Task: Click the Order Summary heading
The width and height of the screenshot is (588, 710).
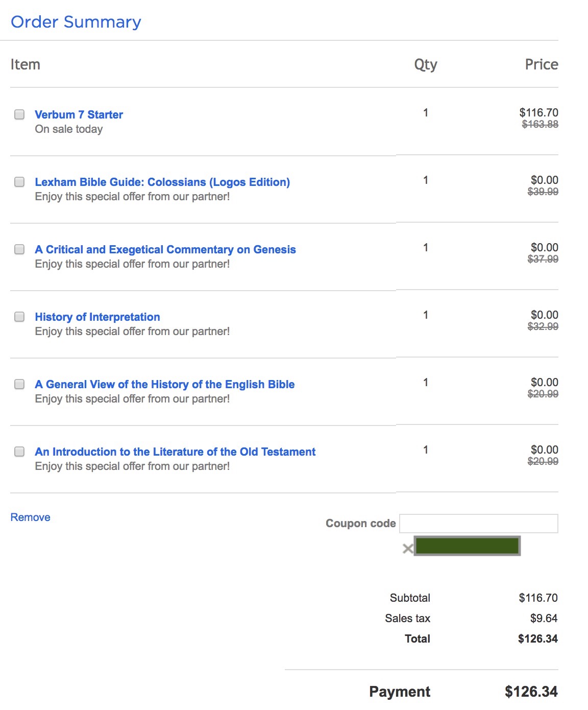Action: click(x=76, y=22)
